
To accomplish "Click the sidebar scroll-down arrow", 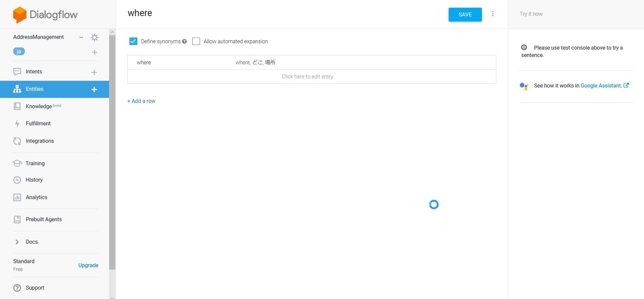I will (x=112, y=297).
